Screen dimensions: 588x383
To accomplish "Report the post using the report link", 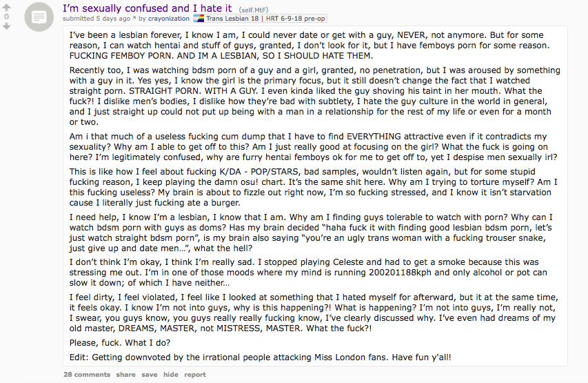I will (x=195, y=374).
